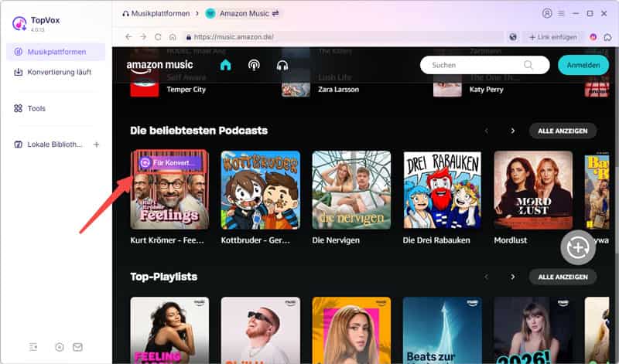619x364 pixels.
Task: Open the Amazon Music library headphones icon
Action: (282, 65)
